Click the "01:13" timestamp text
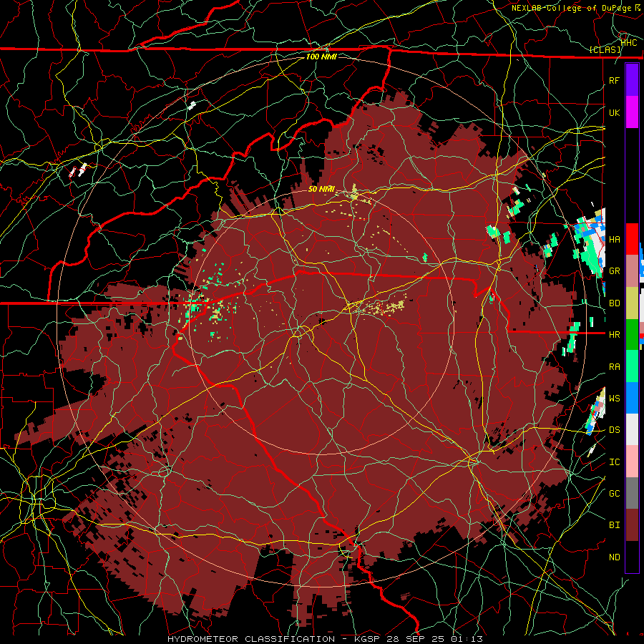644x644 pixels. click(467, 639)
